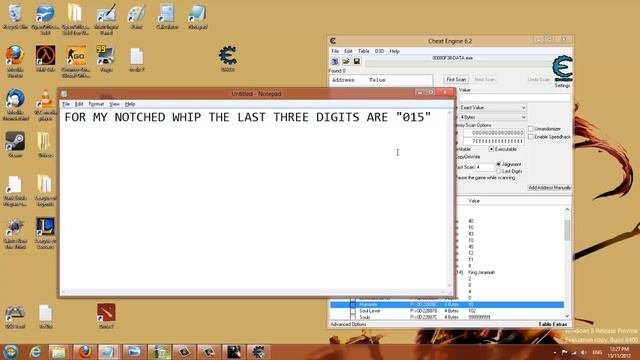Toggle the Enable Speedhack checkbox
This screenshot has height=360, width=640.
tap(531, 137)
